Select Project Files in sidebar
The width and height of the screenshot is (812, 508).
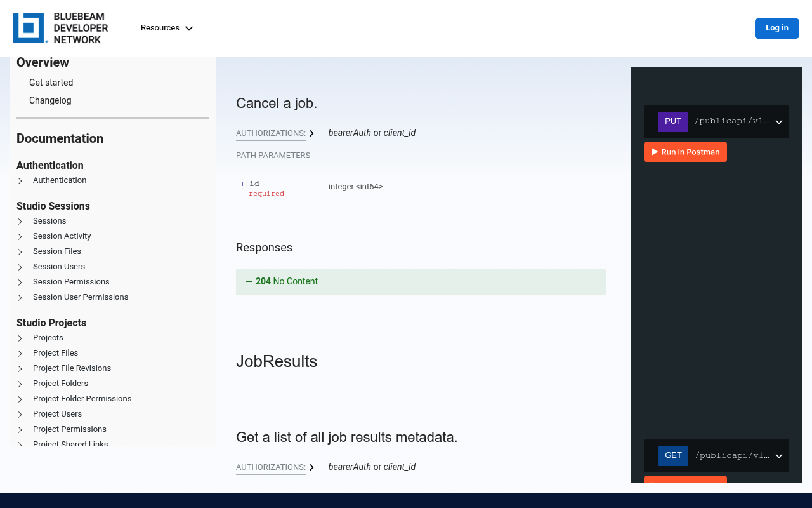[56, 353]
